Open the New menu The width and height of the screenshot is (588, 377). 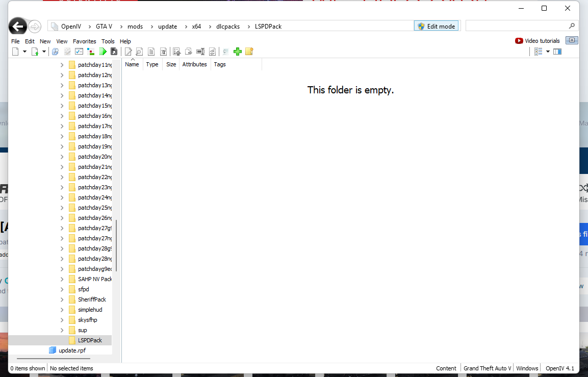[x=45, y=41]
